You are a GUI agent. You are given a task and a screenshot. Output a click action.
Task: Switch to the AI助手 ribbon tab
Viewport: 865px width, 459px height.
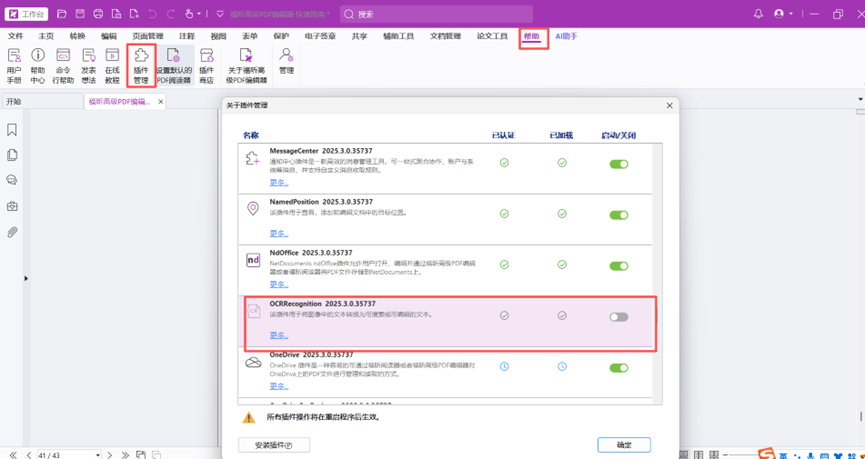[x=566, y=36]
